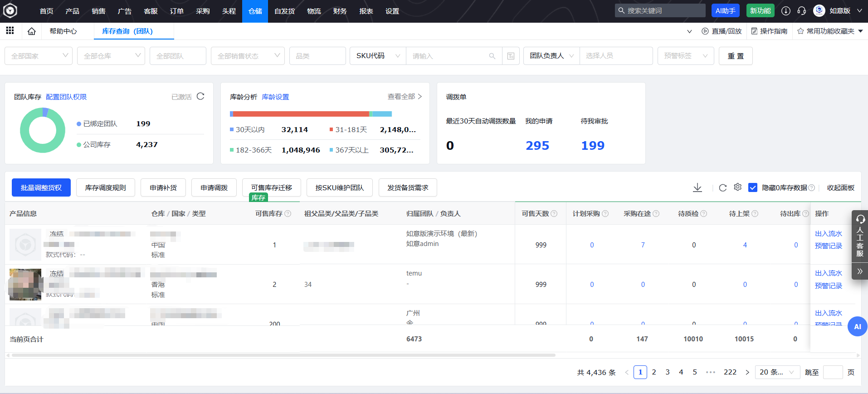
Task: Click the batch adjust inventory rights button
Action: [x=41, y=187]
